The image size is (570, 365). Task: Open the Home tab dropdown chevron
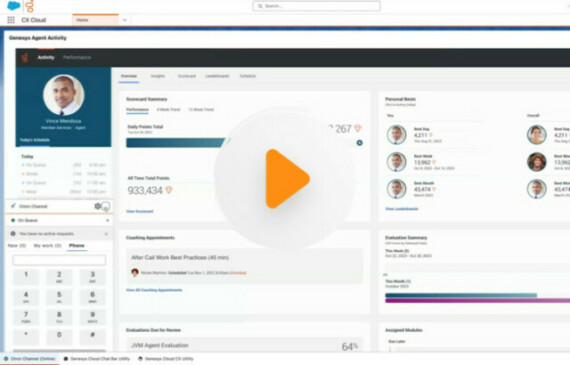(125, 20)
